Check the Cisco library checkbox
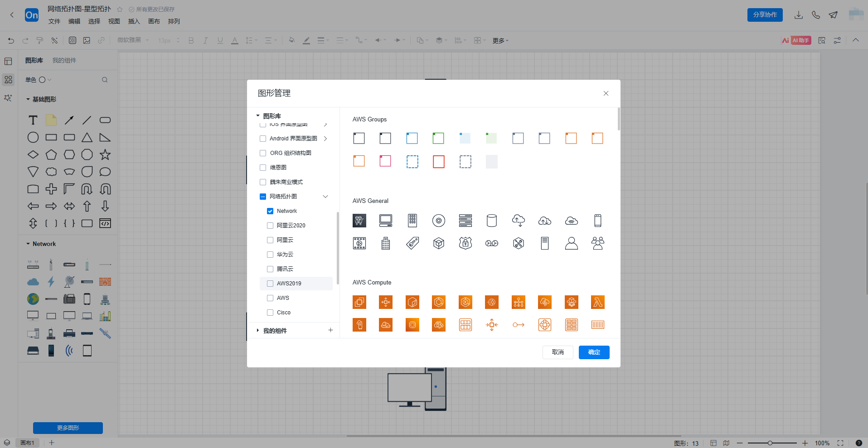Screen dimensions: 868x448 270,313
